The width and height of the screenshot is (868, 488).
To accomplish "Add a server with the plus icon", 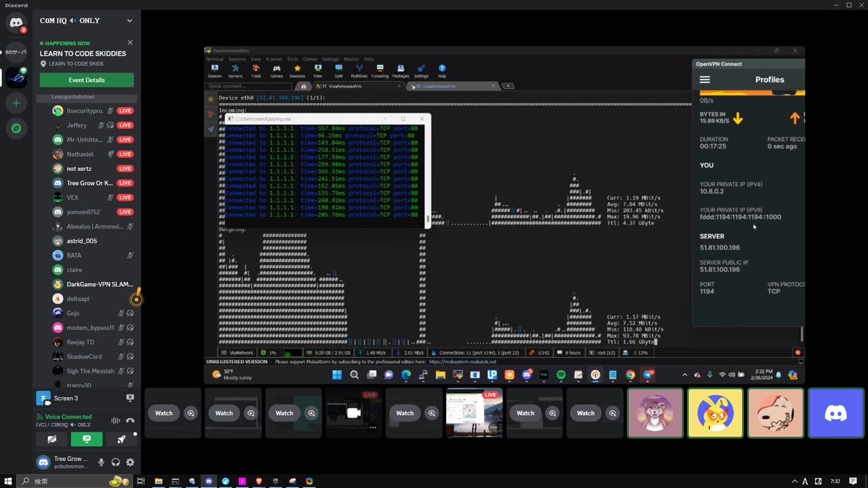I will coord(16,103).
